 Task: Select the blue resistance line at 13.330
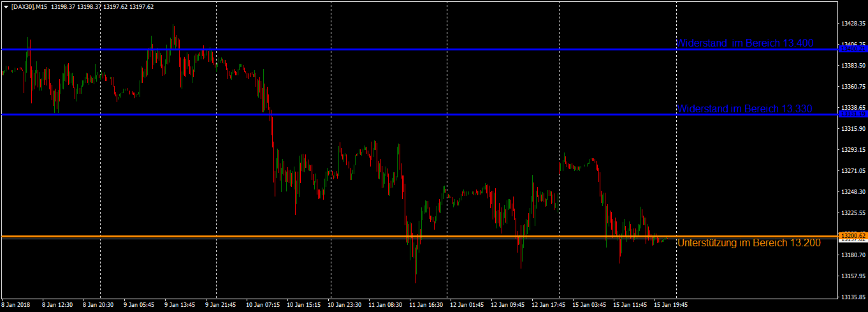[x=418, y=114]
